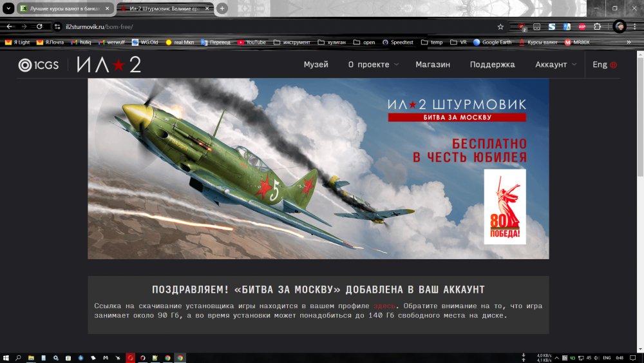Click the address bar URL field
This screenshot has height=363, width=644.
pos(279,26)
